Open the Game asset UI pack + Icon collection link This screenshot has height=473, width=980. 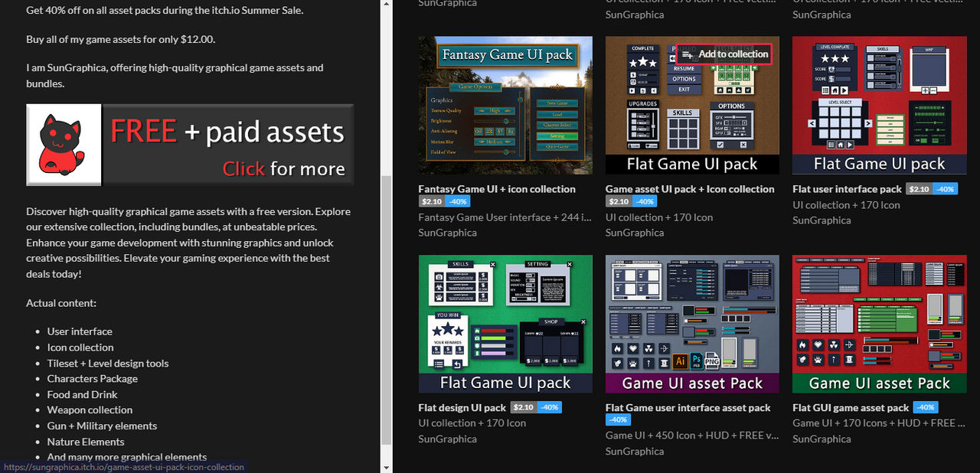click(690, 189)
